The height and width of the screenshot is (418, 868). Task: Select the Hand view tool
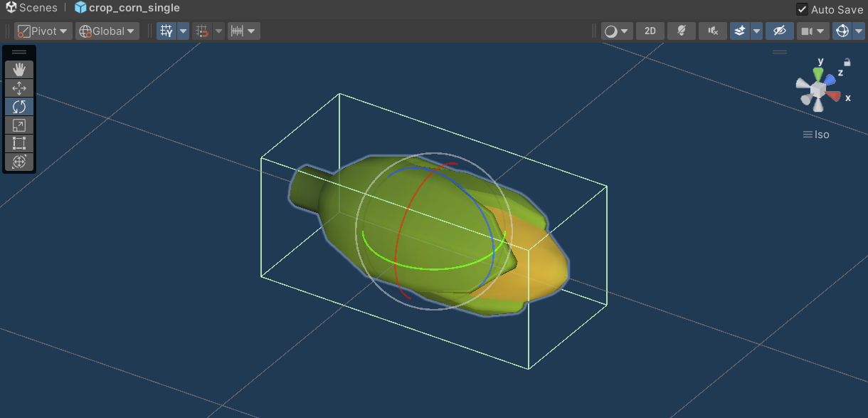pyautogui.click(x=19, y=69)
